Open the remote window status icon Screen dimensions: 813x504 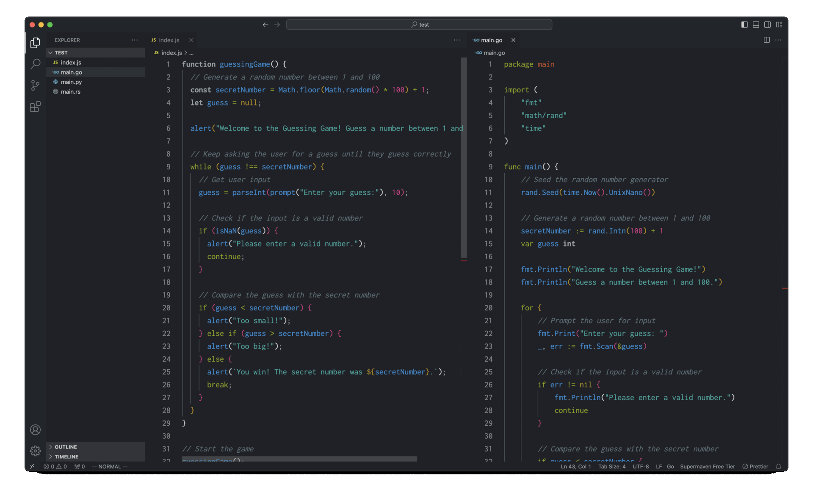[32, 466]
